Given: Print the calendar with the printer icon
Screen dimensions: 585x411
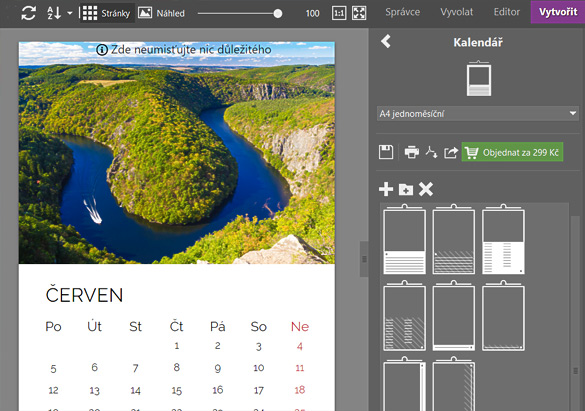Looking at the screenshot, I should [x=412, y=152].
